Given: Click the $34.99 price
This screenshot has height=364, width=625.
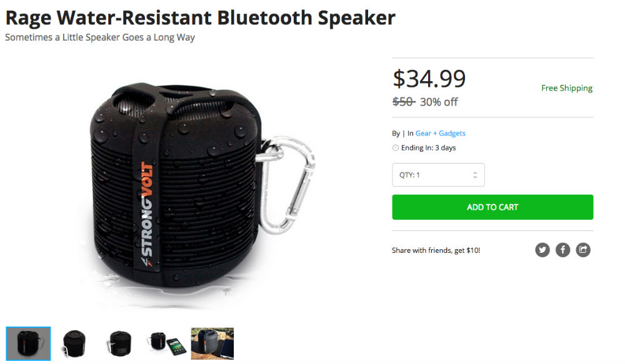Looking at the screenshot, I should (x=429, y=79).
